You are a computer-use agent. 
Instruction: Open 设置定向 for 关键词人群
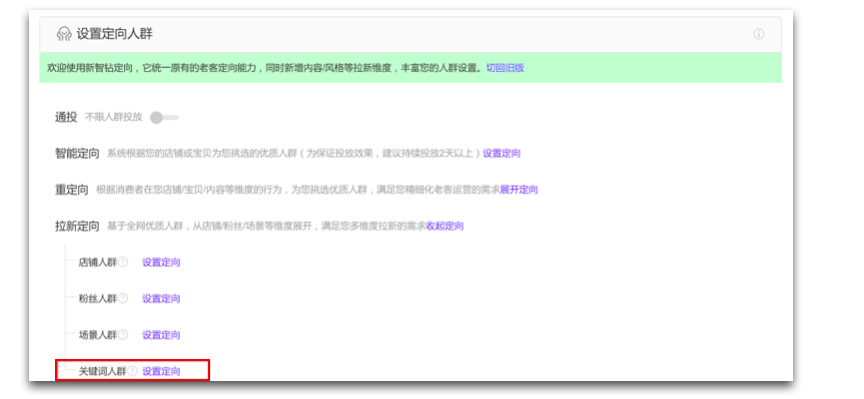click(161, 371)
